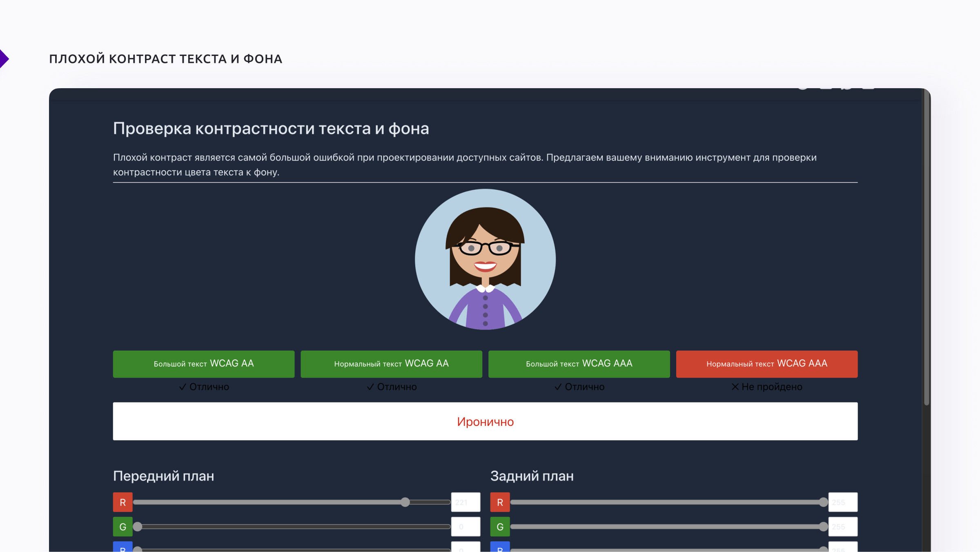Click 'Большой текст WCAG AAA' badge
980x552 pixels.
click(x=579, y=364)
